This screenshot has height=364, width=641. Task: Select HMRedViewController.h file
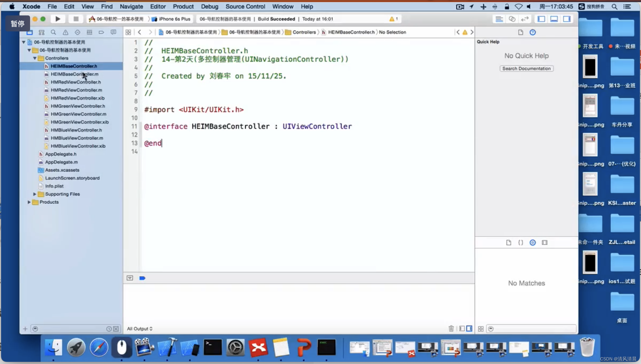pyautogui.click(x=75, y=82)
